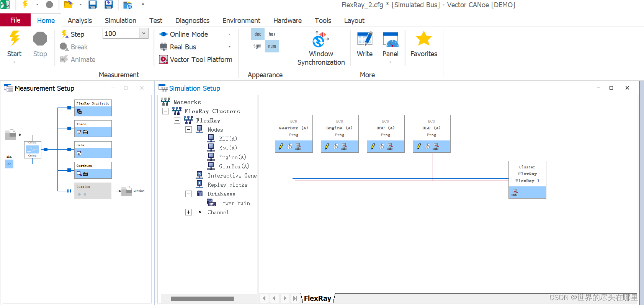
Task: Collapse the Databases tree branch
Action: coord(188,194)
